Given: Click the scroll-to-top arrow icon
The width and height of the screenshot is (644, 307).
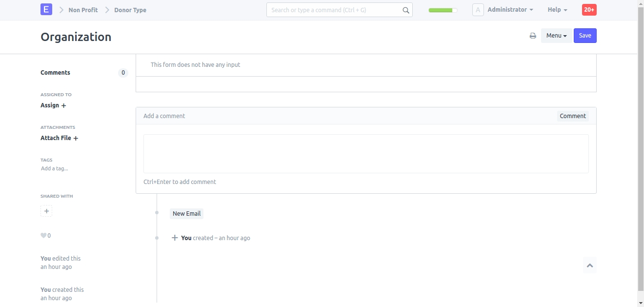Looking at the screenshot, I should pyautogui.click(x=590, y=266).
